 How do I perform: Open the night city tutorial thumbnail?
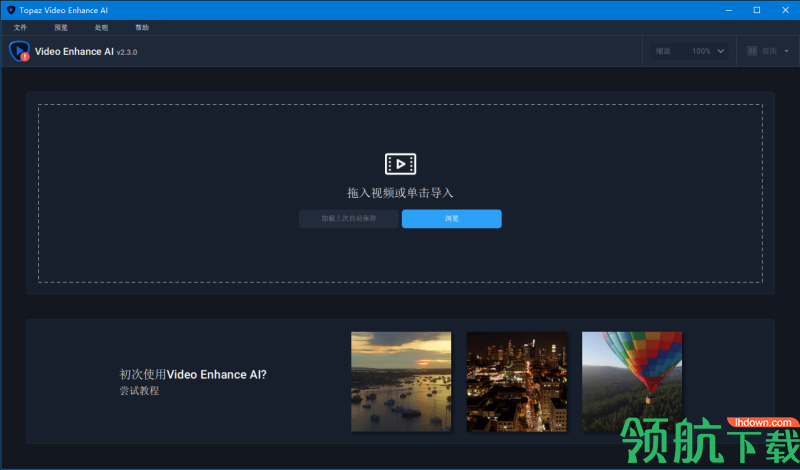pyautogui.click(x=516, y=382)
